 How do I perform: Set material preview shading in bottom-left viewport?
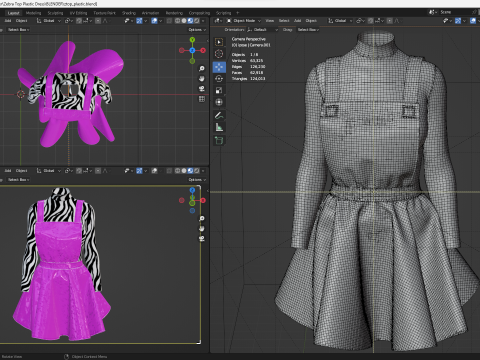tap(190, 171)
